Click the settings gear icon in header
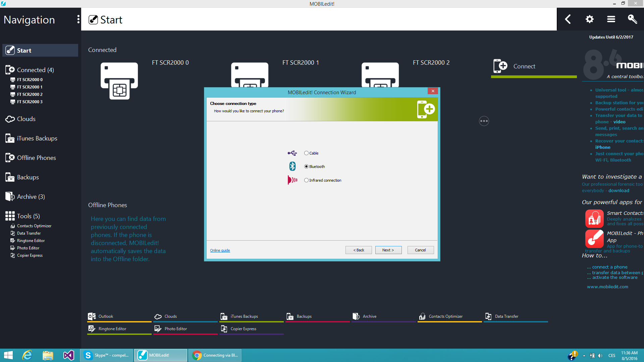This screenshot has width=644, height=362. (589, 19)
